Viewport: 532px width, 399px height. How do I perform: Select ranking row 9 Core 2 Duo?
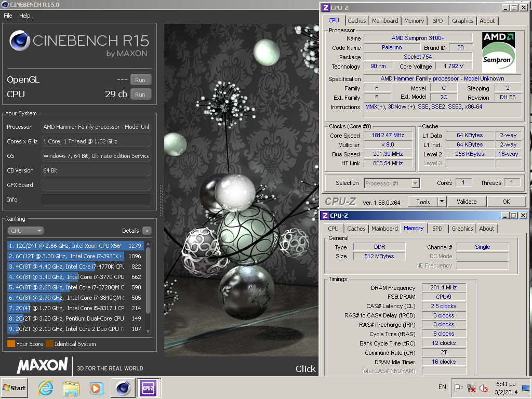pyautogui.click(x=75, y=329)
